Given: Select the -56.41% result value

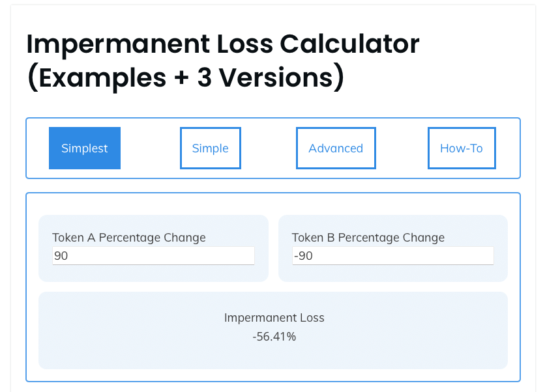Looking at the screenshot, I should (x=274, y=337).
